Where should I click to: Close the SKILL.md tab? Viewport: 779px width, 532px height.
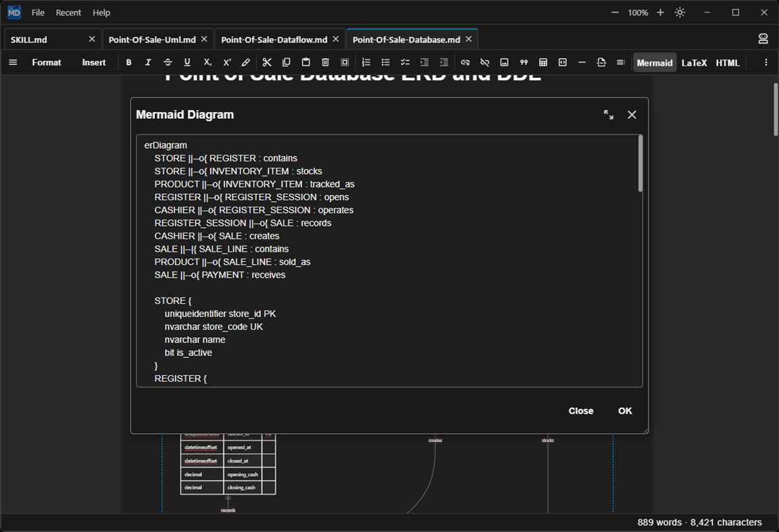[x=92, y=39]
